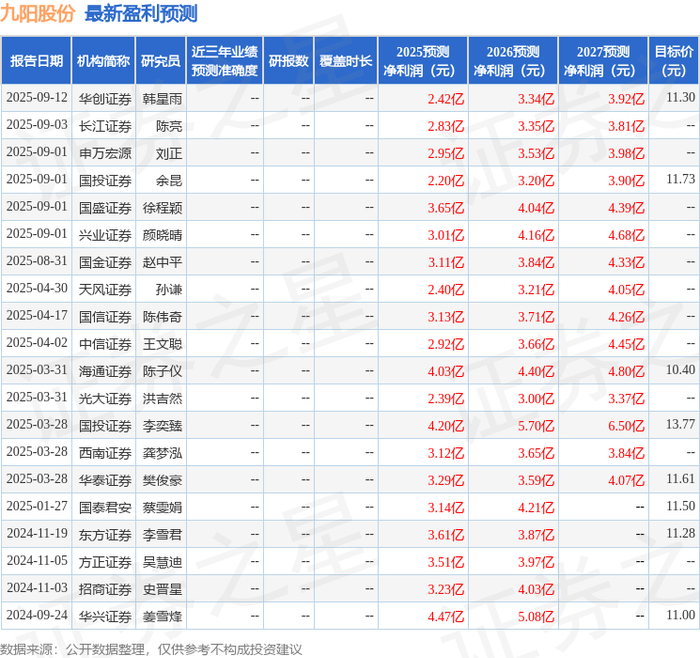The image size is (700, 658).
Task: Click researcher name 陈亮
Action: pos(169,126)
